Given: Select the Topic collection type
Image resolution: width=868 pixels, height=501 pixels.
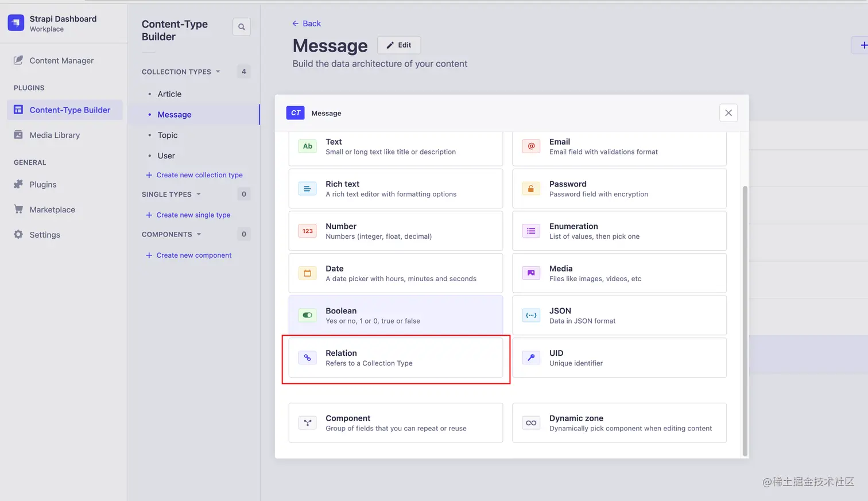Looking at the screenshot, I should point(168,135).
